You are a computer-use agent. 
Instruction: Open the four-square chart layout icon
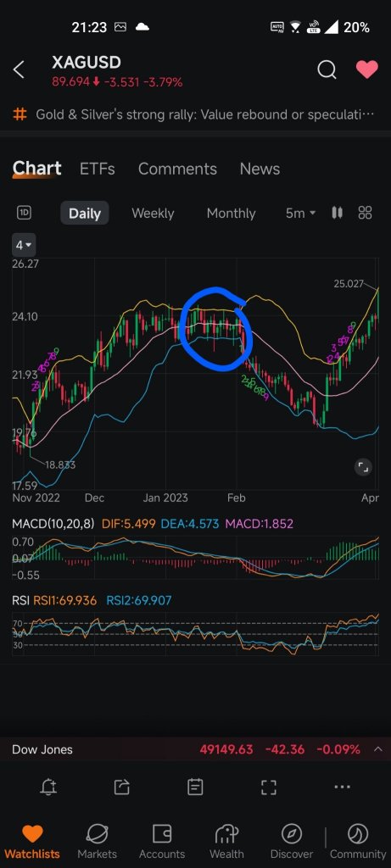[365, 213]
